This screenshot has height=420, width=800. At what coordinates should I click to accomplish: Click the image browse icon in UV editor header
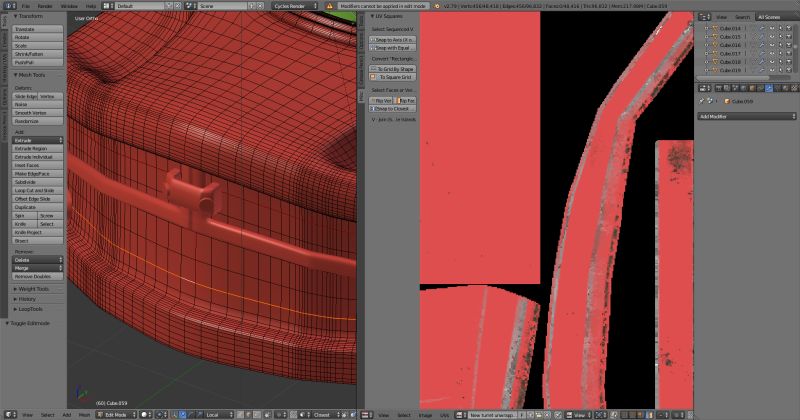(461, 414)
